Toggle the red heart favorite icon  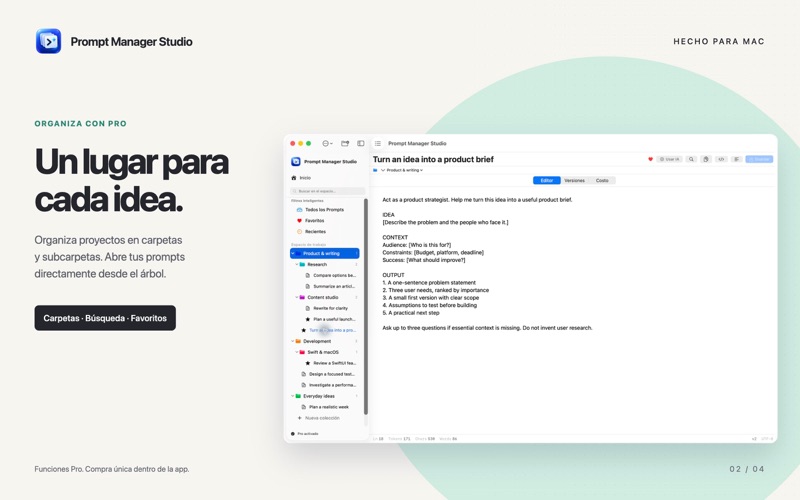(650, 159)
